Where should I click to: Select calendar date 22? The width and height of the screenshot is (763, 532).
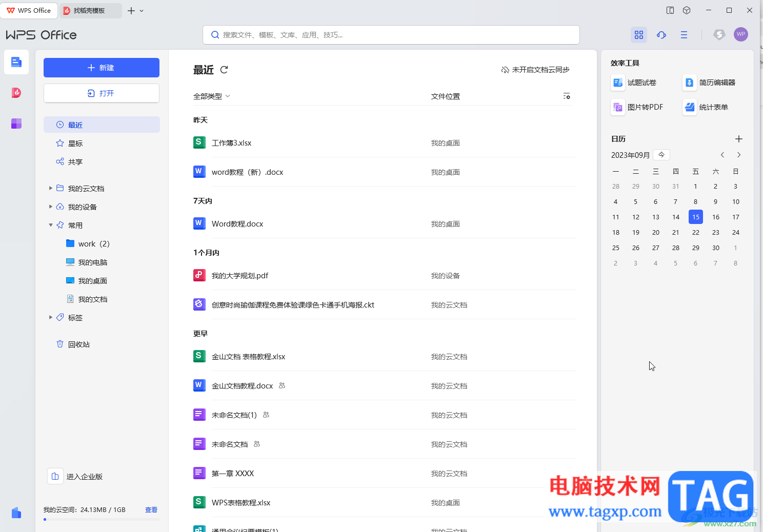tap(696, 232)
